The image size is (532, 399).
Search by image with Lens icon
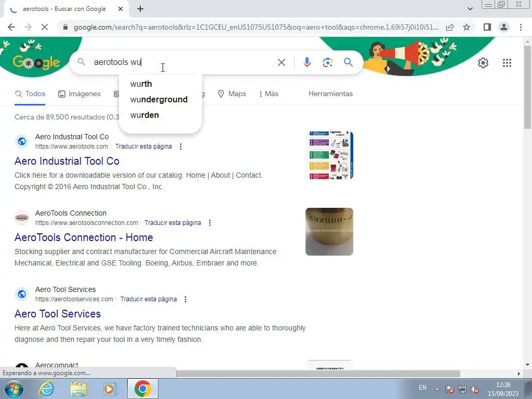327,62
